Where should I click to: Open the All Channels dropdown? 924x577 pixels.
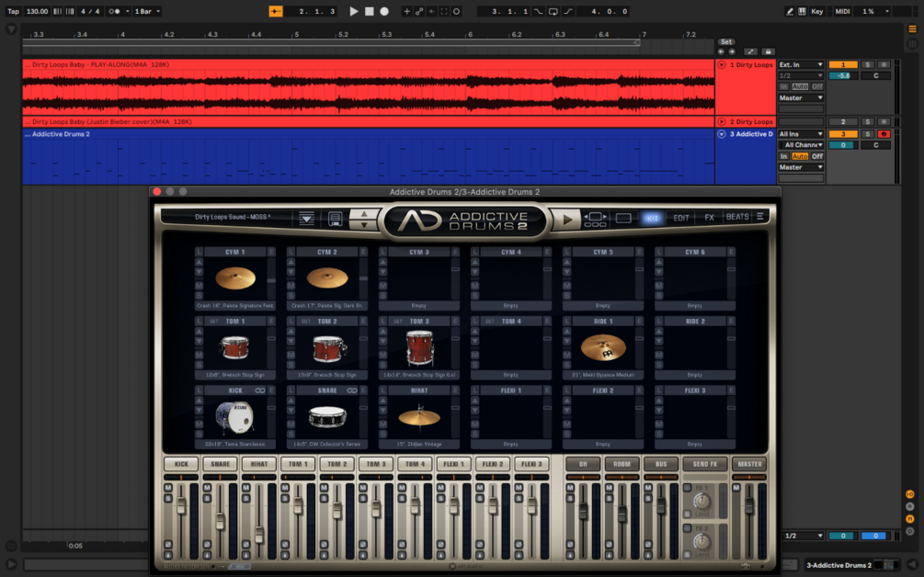pos(800,145)
